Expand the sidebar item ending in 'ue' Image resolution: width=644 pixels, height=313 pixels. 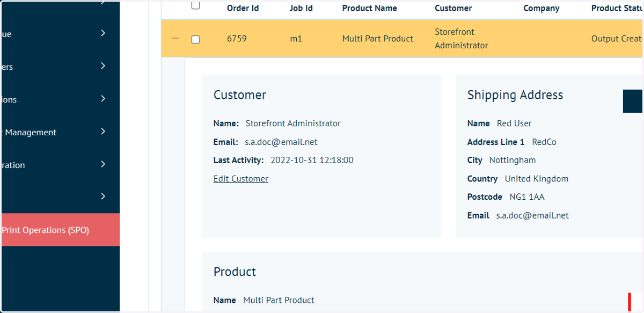point(103,33)
